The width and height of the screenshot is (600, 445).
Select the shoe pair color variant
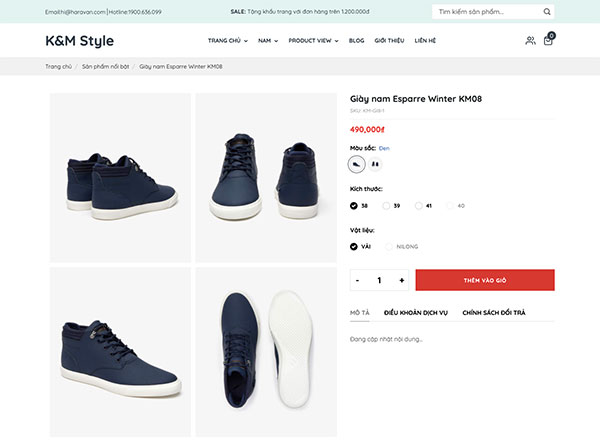click(x=375, y=165)
